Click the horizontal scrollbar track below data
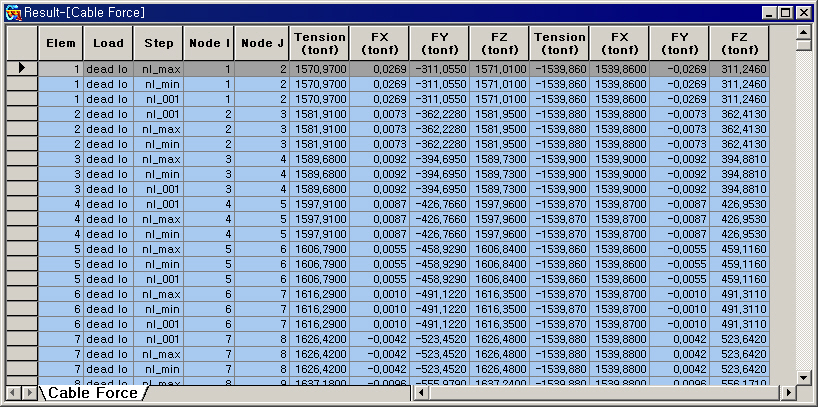This screenshot has width=818, height=407. [600, 393]
